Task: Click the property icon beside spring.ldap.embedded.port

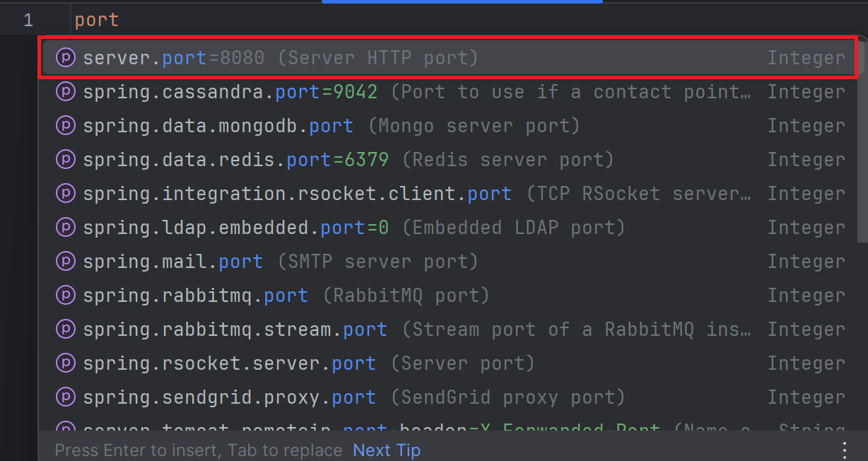Action: pyautogui.click(x=65, y=228)
